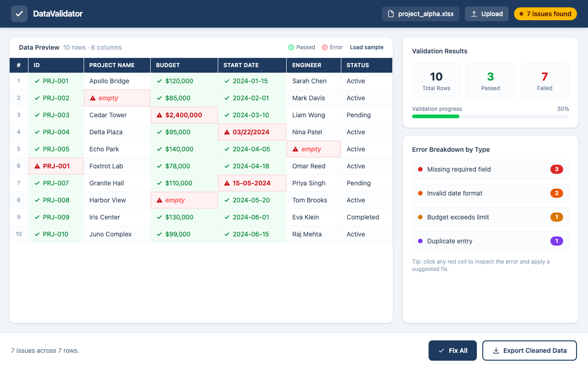Click the 2024-01-15 start date cell
This screenshot has height=368, width=588.
pos(252,81)
